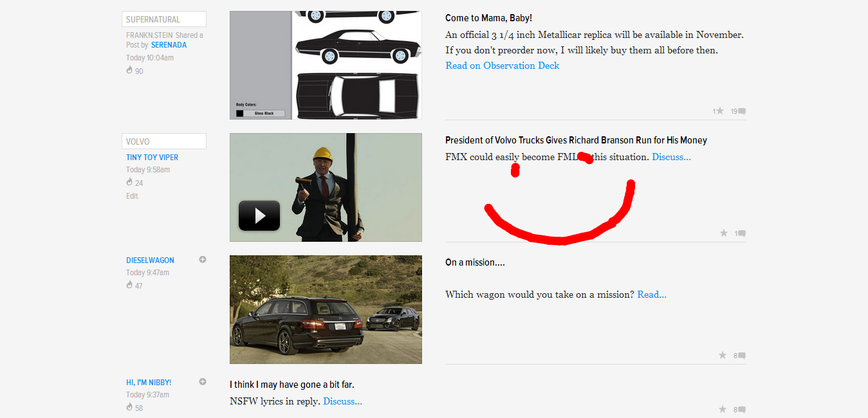Open headline President of Volvo Trucks
This screenshot has height=418, width=868.
[x=576, y=140]
